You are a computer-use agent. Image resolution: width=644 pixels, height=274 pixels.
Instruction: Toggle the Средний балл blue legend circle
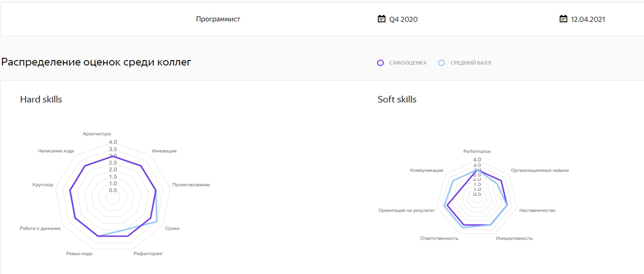click(441, 63)
